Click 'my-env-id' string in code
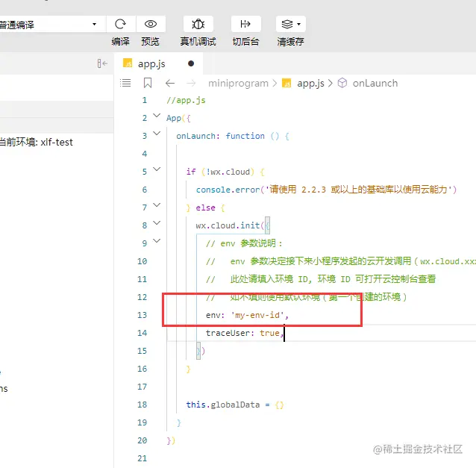 257,315
